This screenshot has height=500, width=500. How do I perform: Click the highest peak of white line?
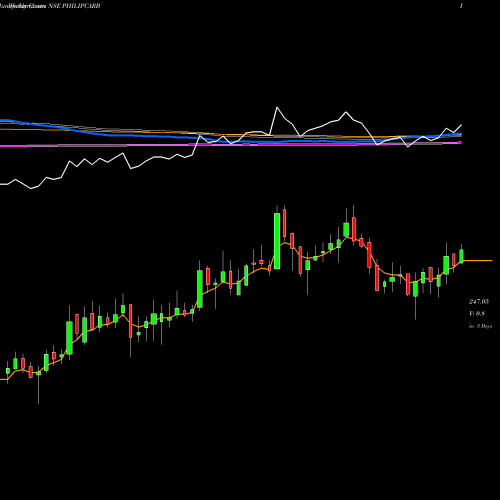point(277,107)
